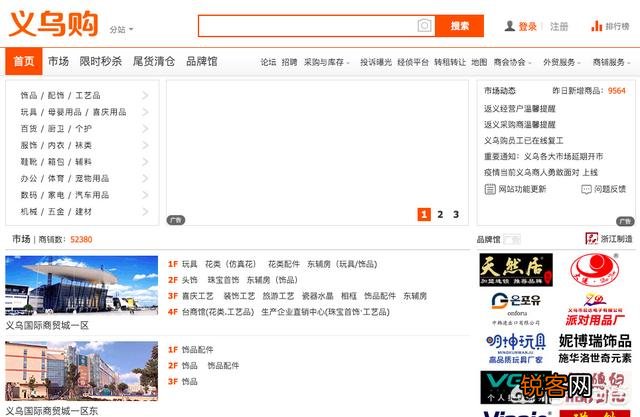
Task: Select 数码/家电/汽车用品 category
Action: tap(65, 195)
